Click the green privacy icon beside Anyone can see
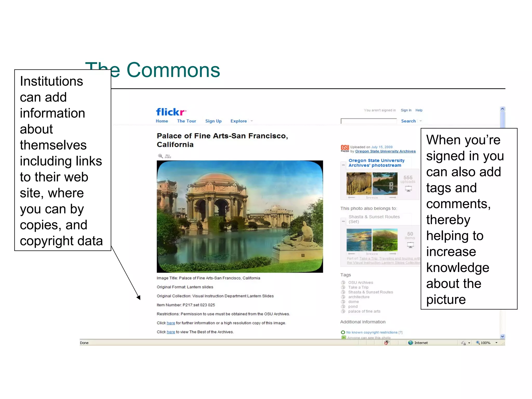 coord(344,337)
